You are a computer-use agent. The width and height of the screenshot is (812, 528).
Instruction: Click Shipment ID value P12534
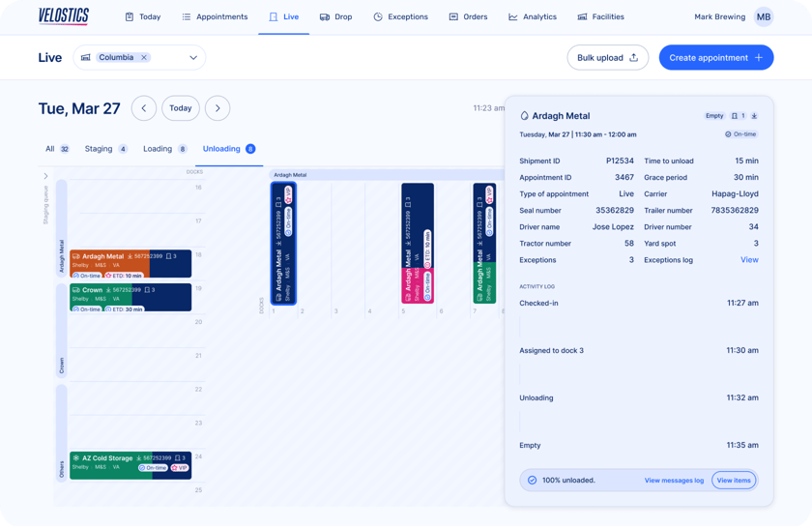(620, 161)
